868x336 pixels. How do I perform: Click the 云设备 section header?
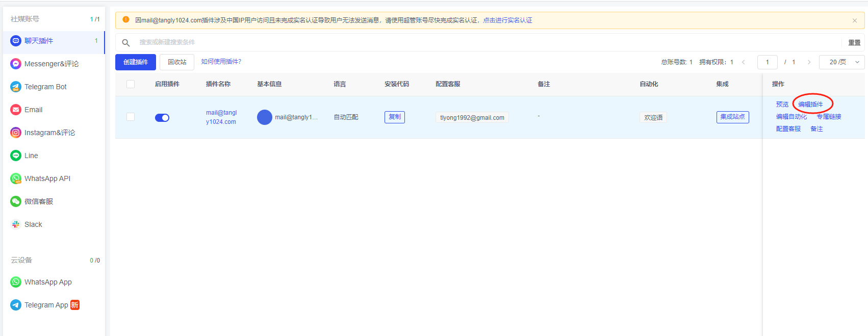[21, 260]
